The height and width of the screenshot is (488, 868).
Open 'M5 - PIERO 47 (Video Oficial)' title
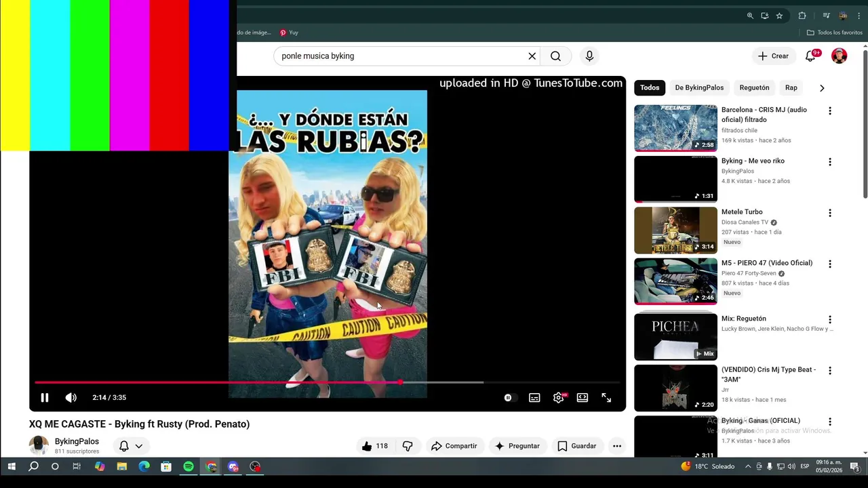coord(767,263)
